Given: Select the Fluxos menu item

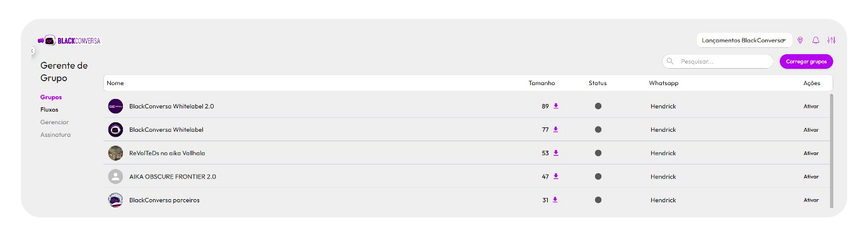Looking at the screenshot, I should tap(49, 110).
